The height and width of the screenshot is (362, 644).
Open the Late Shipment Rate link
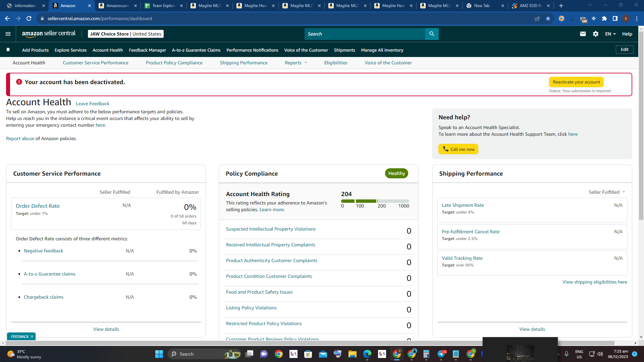pos(463,205)
